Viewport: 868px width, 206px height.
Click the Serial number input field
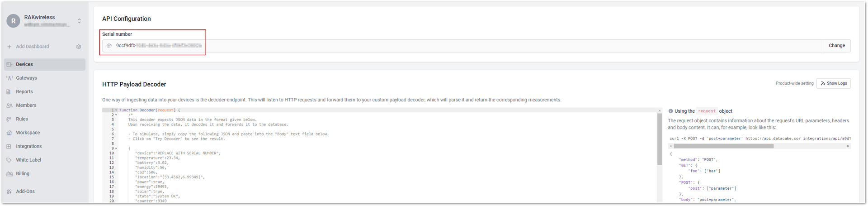click(462, 46)
